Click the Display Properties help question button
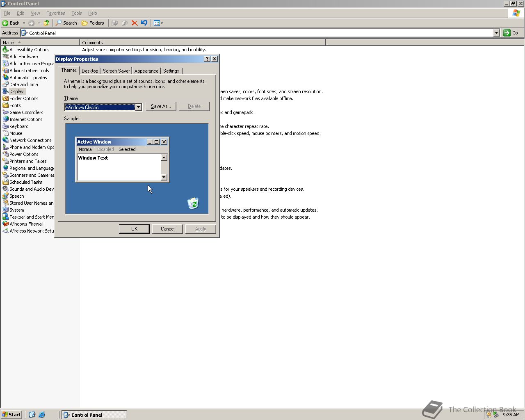Viewport: 525px width, 420px height. click(207, 59)
